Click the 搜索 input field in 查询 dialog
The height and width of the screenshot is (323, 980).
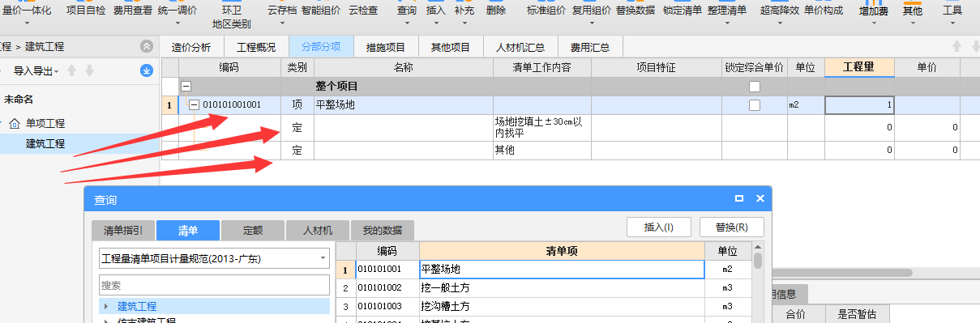click(215, 285)
